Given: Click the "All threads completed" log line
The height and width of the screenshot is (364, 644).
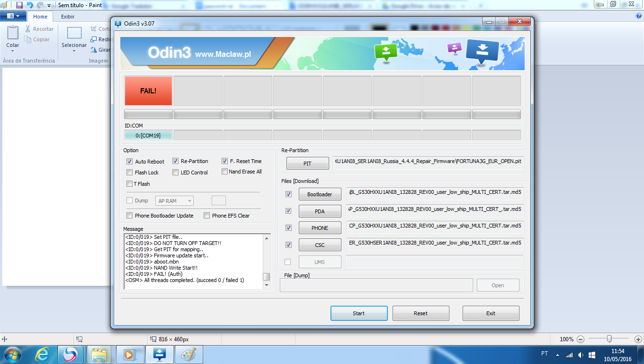Looking at the screenshot, I should [x=185, y=280].
